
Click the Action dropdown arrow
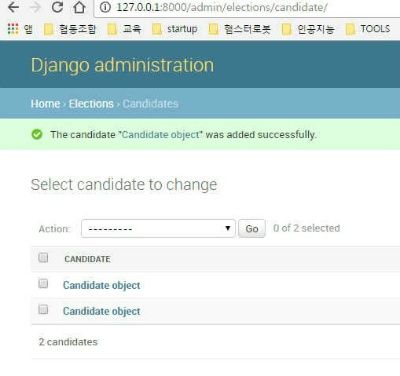(228, 228)
